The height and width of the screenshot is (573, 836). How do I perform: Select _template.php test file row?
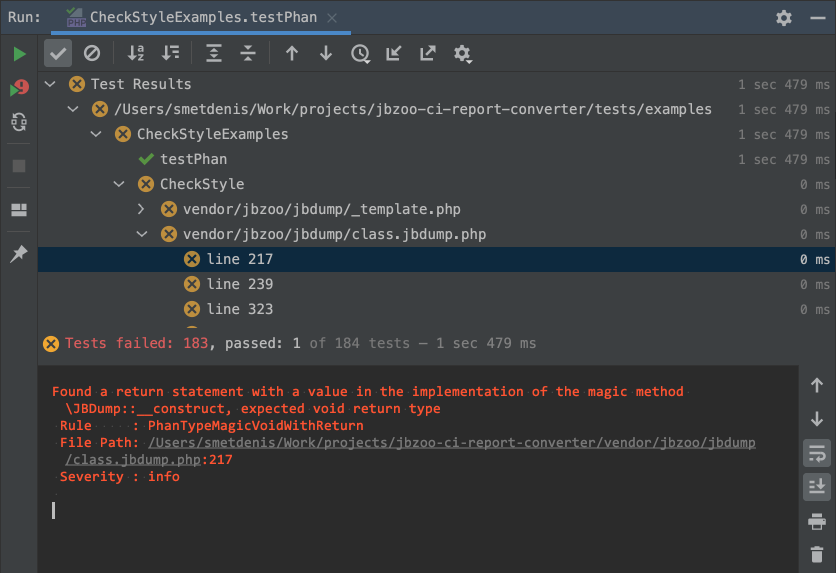pos(436,209)
